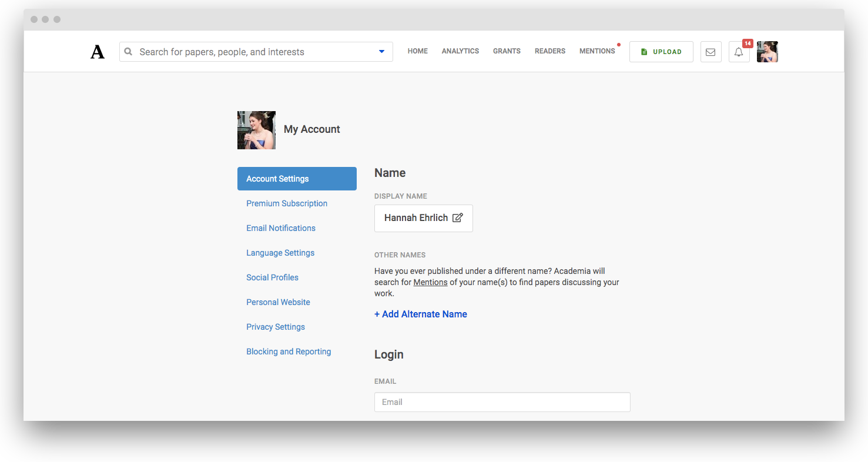Edit display name with the pencil icon
Viewport: 868px width, 462px height.
(458, 217)
